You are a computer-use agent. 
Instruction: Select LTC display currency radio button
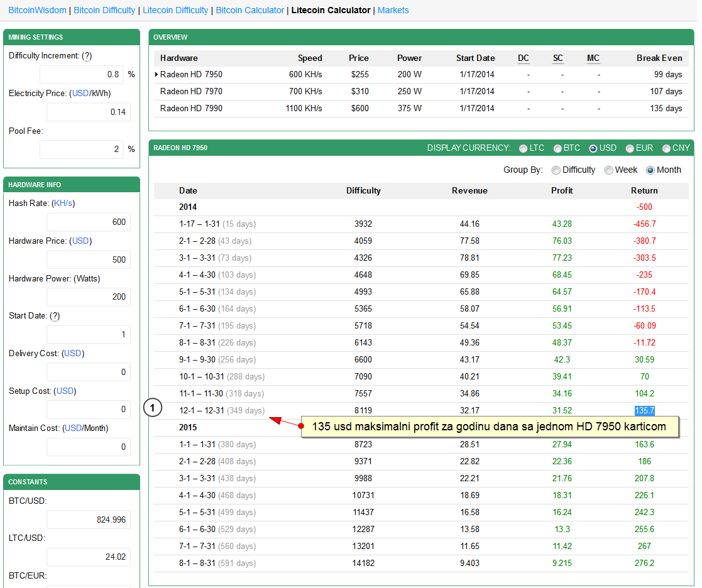click(524, 148)
